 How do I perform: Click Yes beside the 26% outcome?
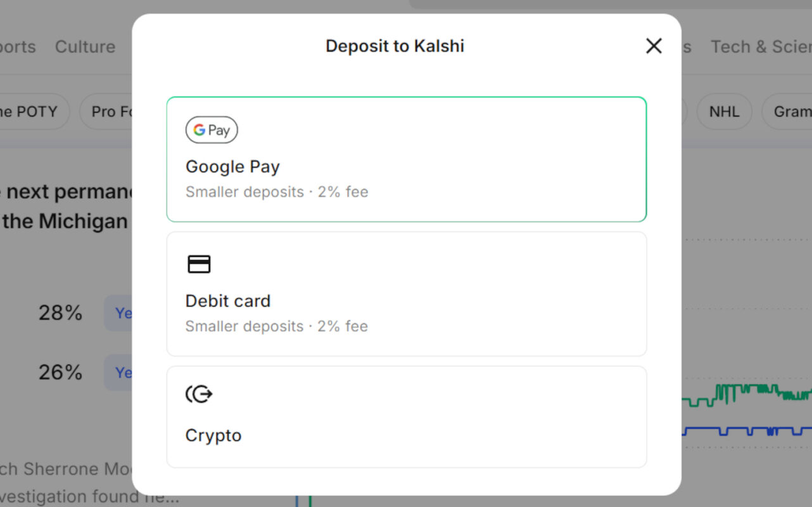pos(120,373)
